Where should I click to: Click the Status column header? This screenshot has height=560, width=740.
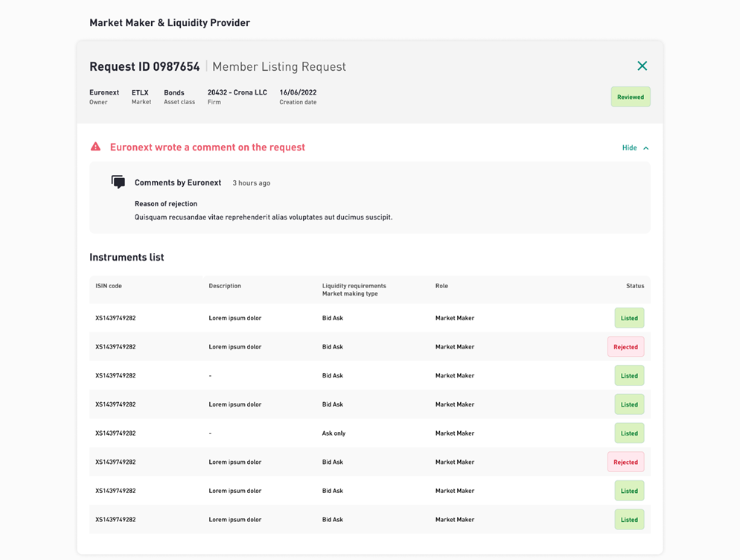coord(635,286)
